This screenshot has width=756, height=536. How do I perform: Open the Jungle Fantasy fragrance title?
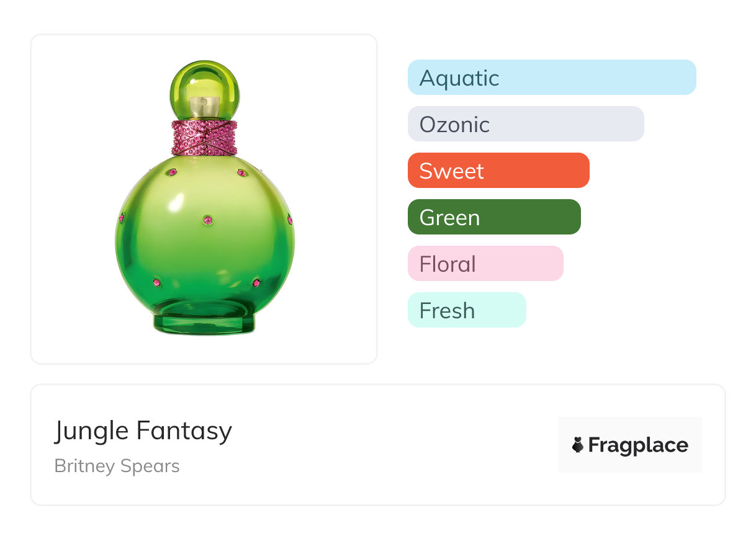(x=143, y=431)
